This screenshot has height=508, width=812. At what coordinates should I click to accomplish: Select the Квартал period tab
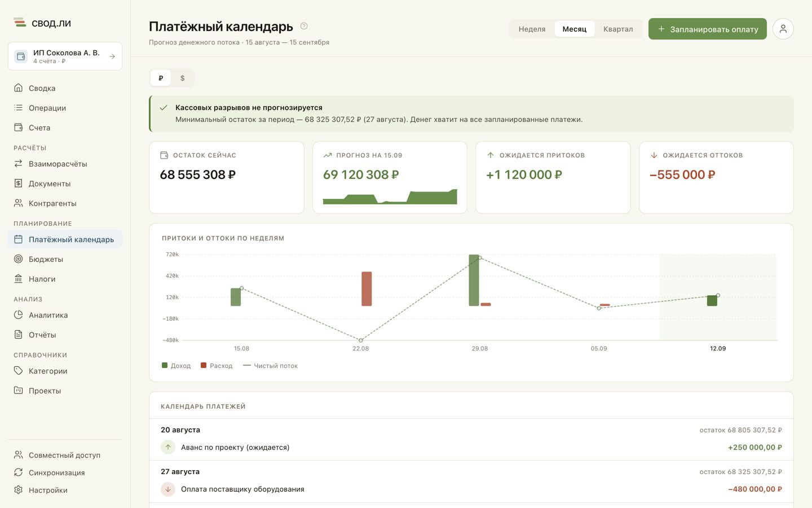point(618,29)
